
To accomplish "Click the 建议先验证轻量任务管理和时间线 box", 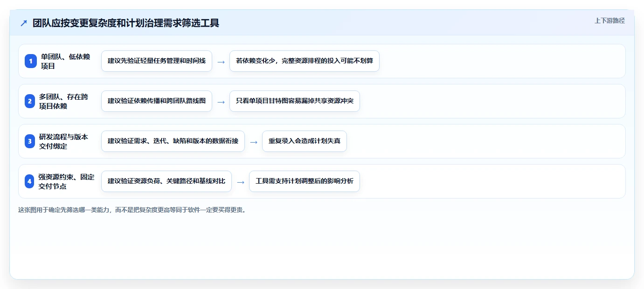I will [157, 61].
